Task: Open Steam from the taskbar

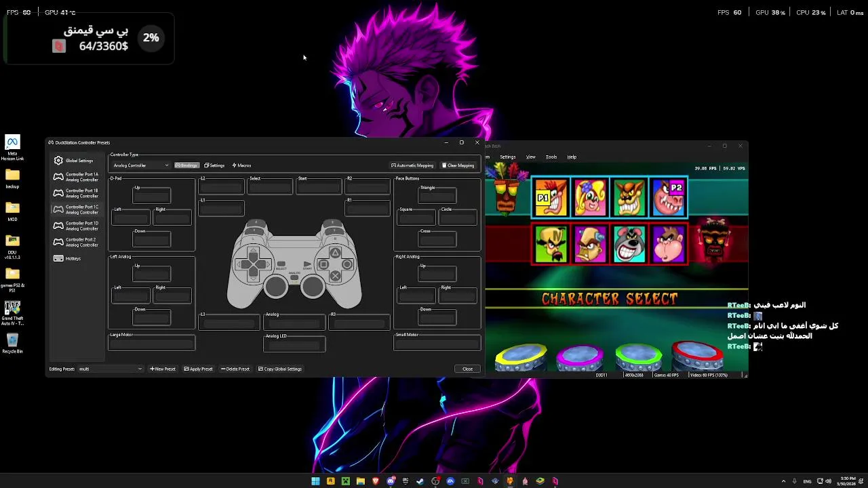Action: (x=420, y=481)
